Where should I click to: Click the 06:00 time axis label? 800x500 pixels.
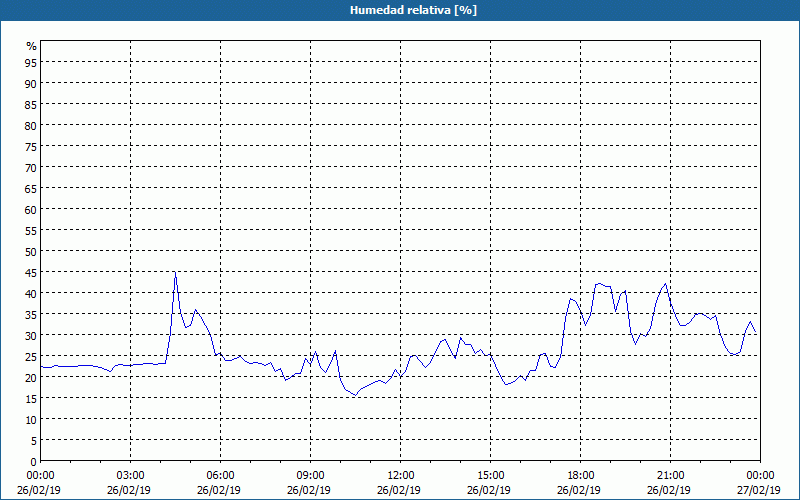click(220, 476)
